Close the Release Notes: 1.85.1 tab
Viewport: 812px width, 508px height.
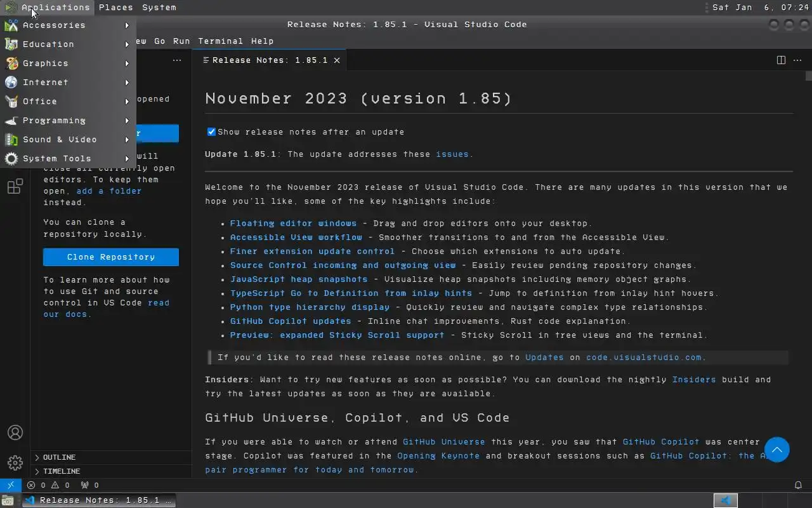[x=337, y=60]
